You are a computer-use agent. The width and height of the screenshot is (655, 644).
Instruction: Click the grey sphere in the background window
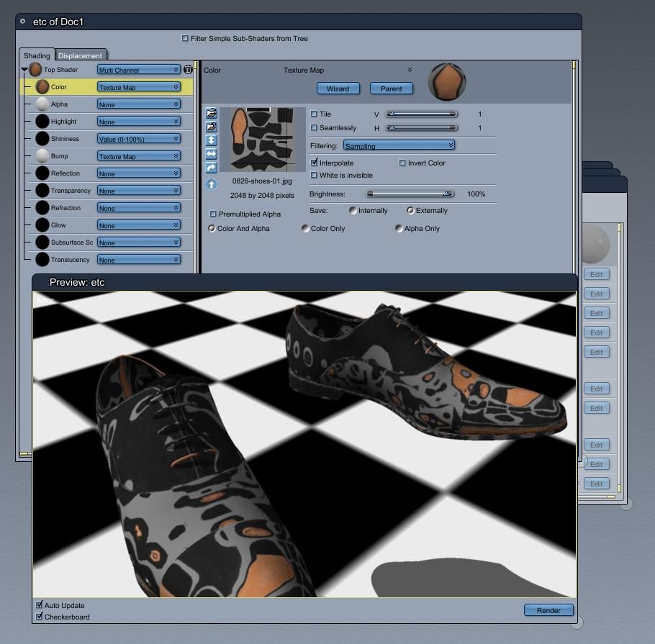tap(596, 245)
